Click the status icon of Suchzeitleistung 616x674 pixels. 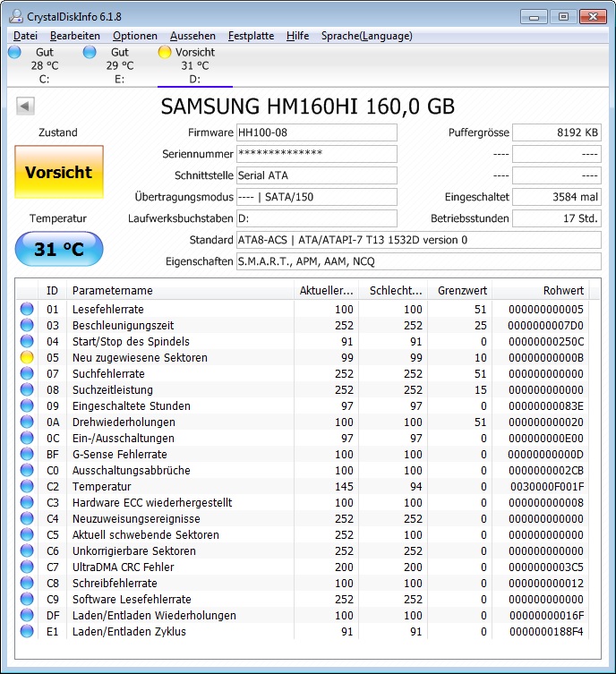[27, 390]
